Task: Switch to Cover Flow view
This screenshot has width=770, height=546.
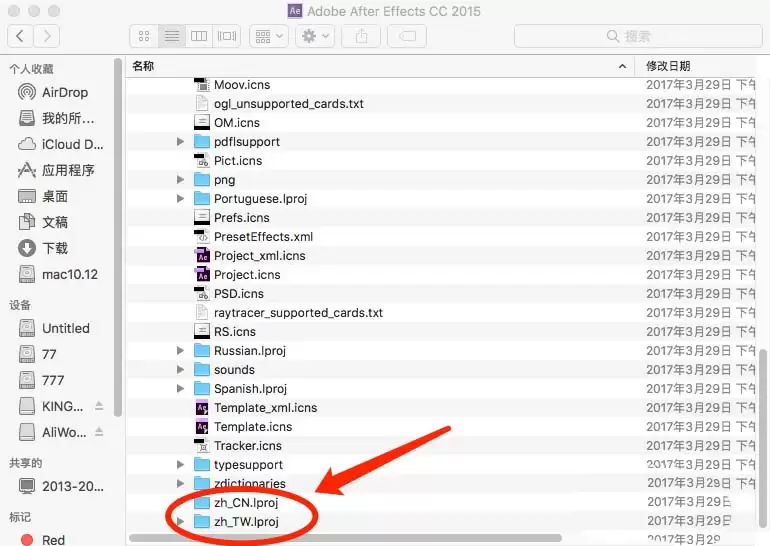Action: coord(227,36)
